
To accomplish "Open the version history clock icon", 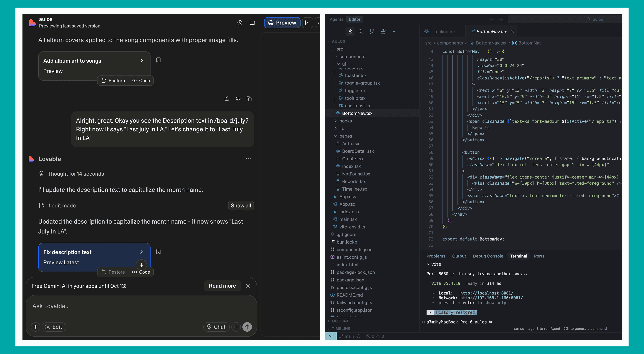I will coord(240,23).
